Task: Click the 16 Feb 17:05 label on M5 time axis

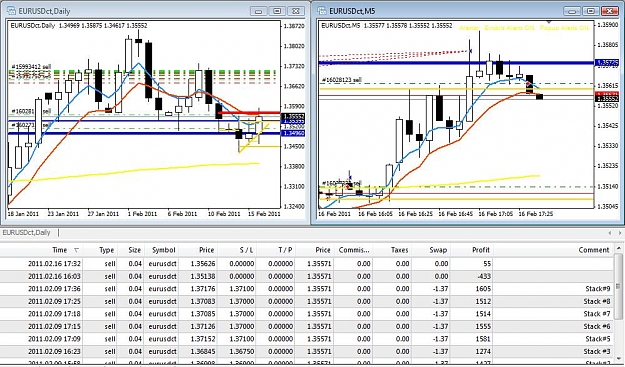Action: coord(495,214)
